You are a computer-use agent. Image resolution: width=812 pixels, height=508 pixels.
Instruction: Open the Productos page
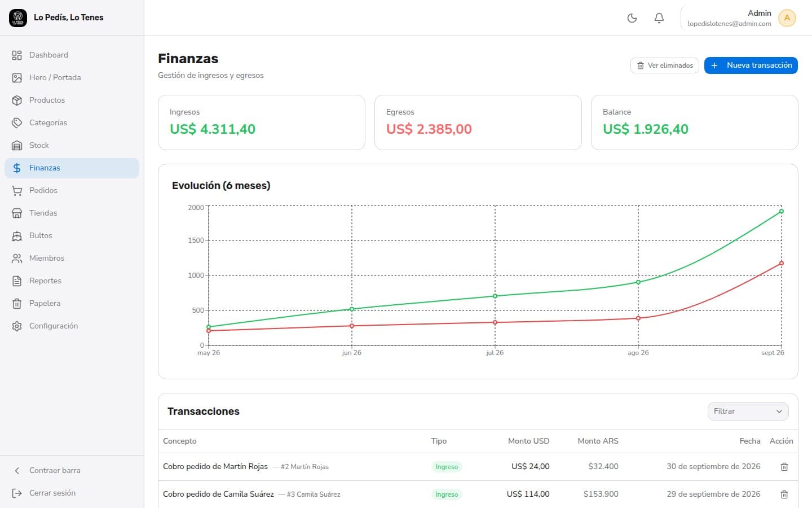72,100
